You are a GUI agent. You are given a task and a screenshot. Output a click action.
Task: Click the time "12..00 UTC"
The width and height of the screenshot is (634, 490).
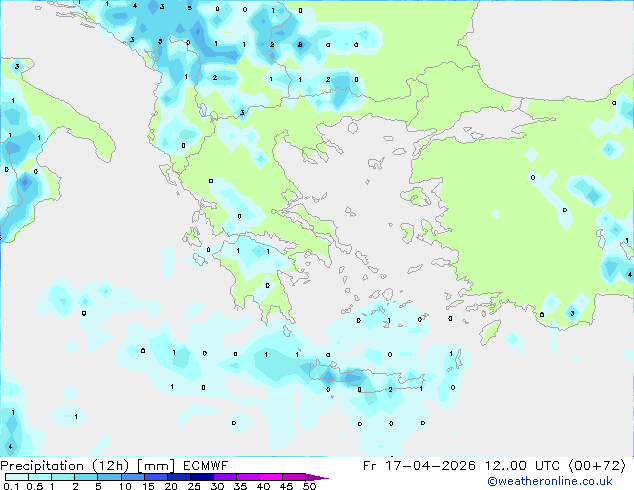point(525,466)
